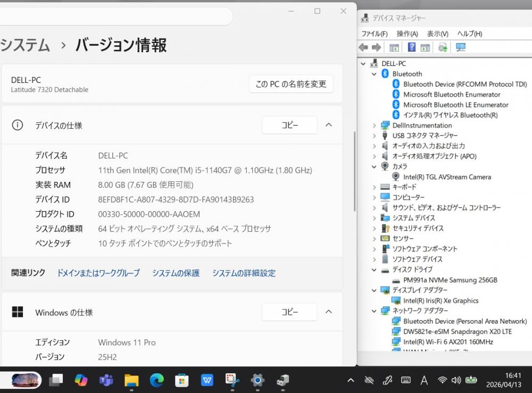Collapse the Bluetooth tree node

point(374,74)
